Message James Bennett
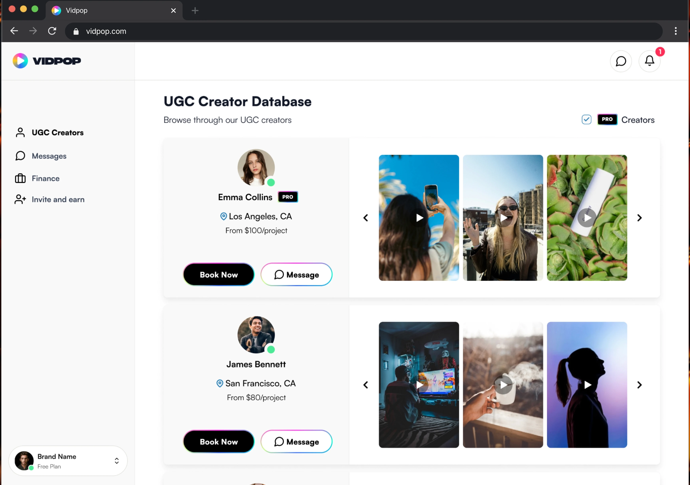690x485 pixels. [296, 441]
